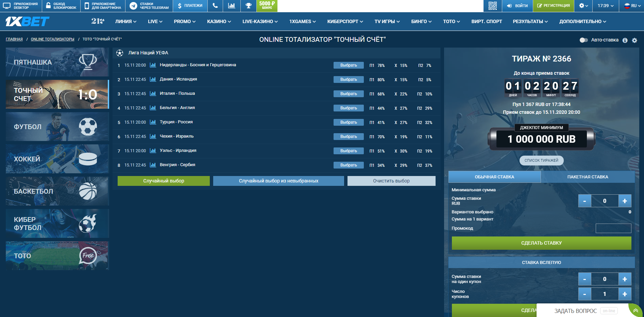Switch to ОБЫЧНАЯ СТАВКА tab
This screenshot has width=644, height=317.
point(494,177)
